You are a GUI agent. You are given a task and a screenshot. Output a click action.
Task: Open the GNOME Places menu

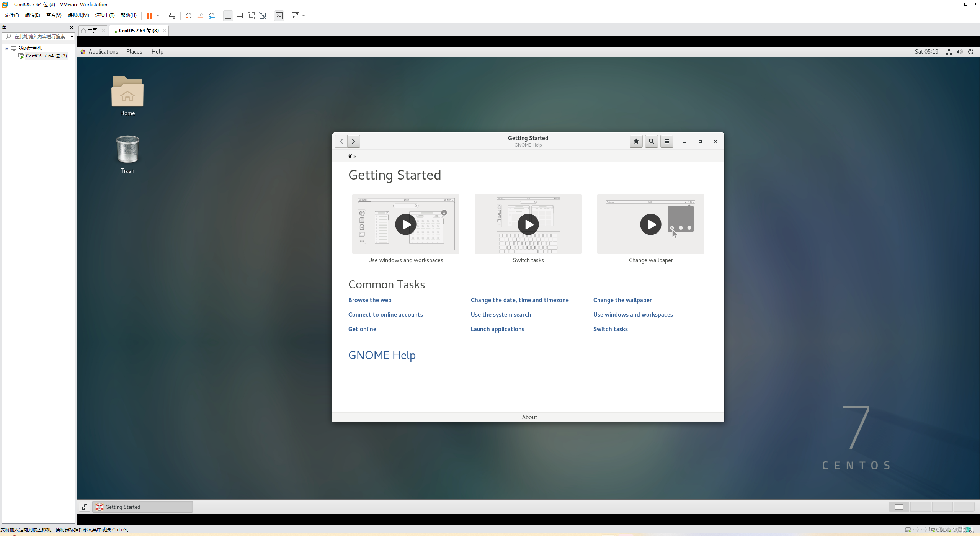134,52
